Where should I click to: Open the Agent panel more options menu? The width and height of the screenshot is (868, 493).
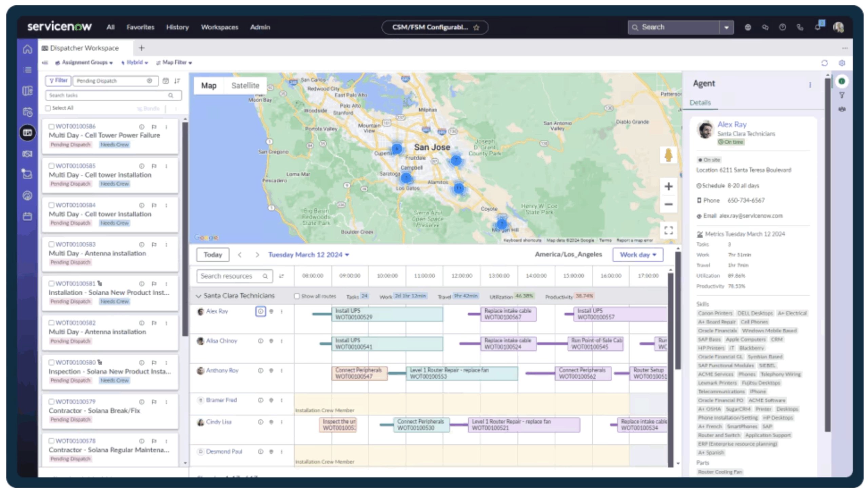[810, 85]
